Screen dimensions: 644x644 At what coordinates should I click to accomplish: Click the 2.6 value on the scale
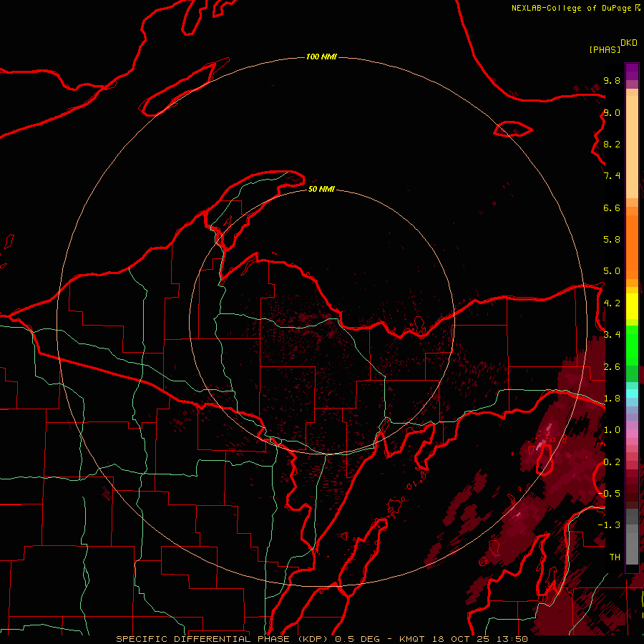point(612,367)
